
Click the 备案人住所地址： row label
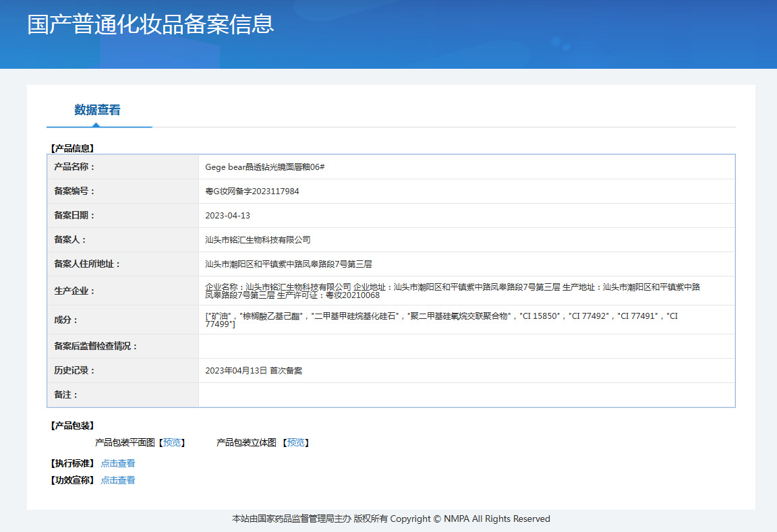click(x=87, y=264)
